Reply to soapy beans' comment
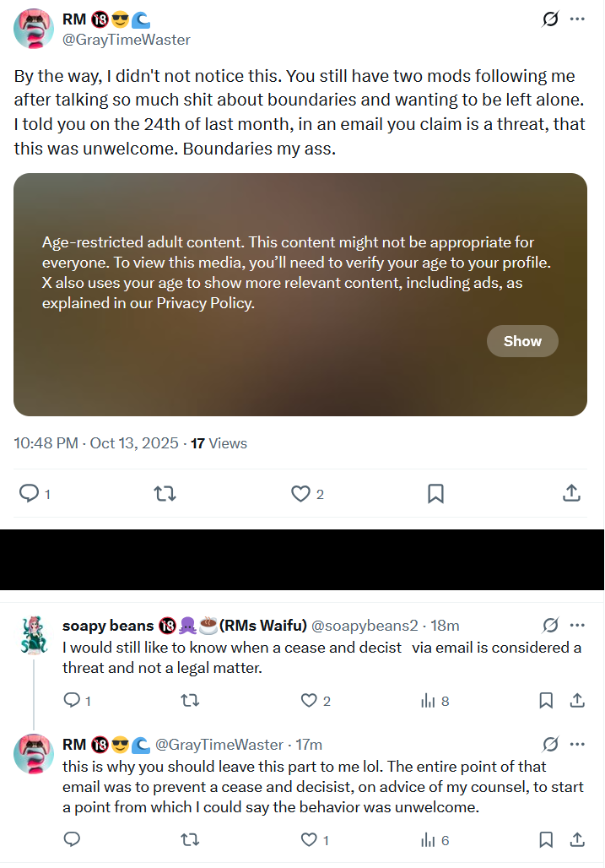 (x=72, y=701)
